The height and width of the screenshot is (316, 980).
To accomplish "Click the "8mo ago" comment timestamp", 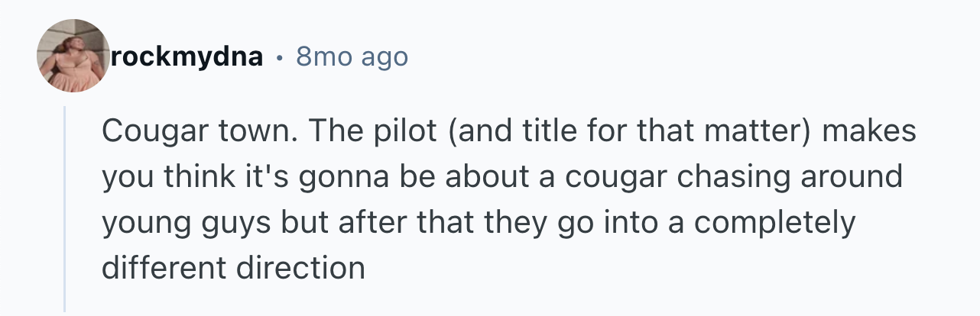I will tap(351, 56).
